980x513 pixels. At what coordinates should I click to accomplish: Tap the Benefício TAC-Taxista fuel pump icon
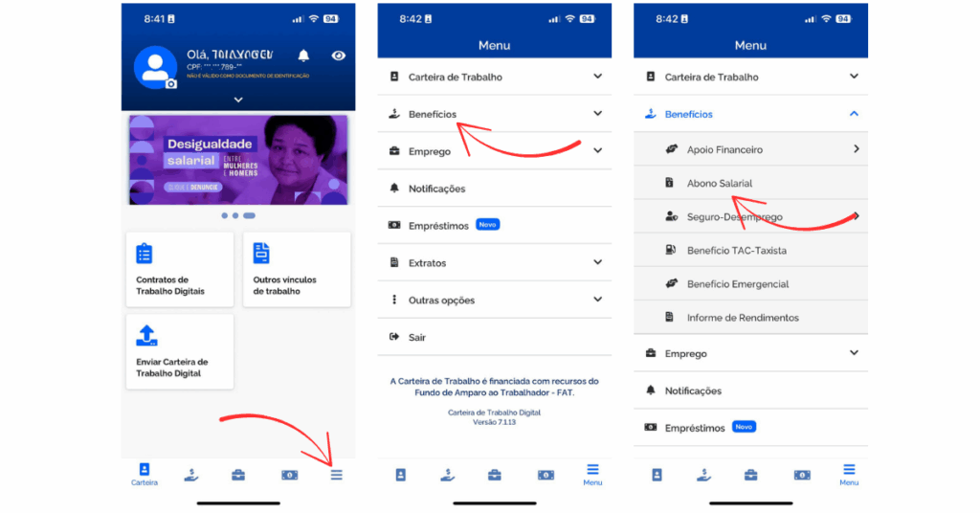[x=670, y=251]
